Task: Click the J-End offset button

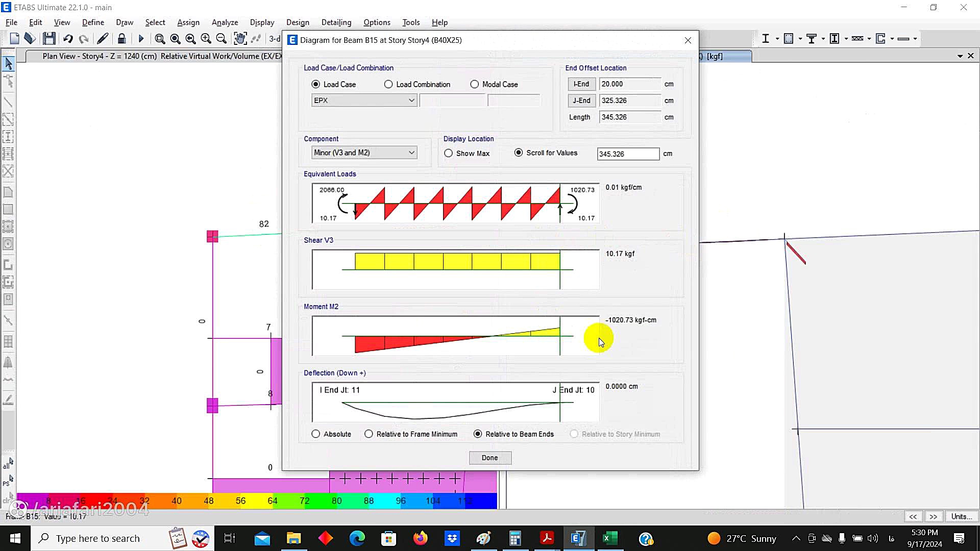Action: (x=581, y=101)
